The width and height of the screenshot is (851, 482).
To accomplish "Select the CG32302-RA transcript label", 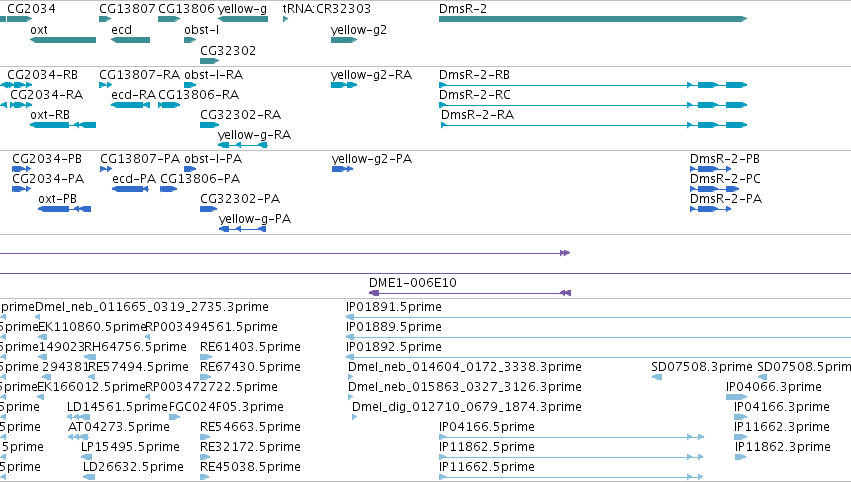I will [240, 115].
